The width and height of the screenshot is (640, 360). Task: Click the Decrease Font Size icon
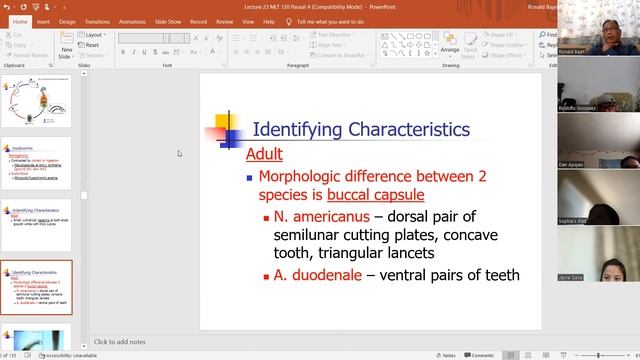207,38
